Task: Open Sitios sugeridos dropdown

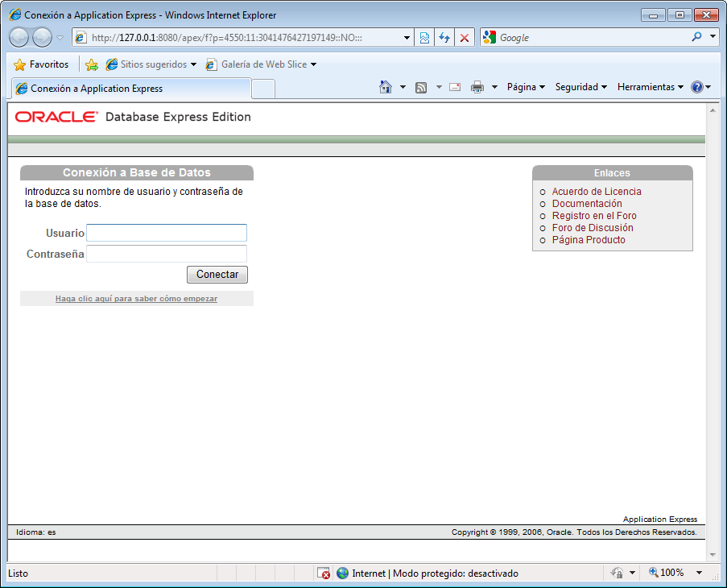Action: [x=151, y=64]
